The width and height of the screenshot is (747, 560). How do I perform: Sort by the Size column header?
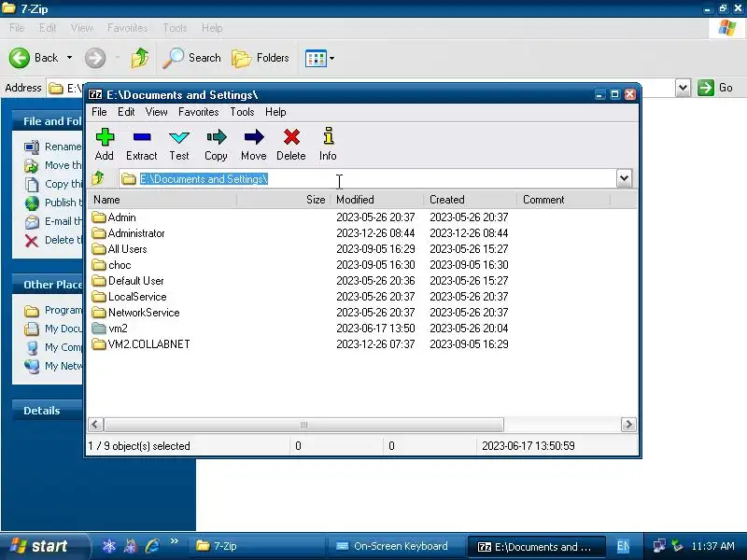click(x=284, y=200)
